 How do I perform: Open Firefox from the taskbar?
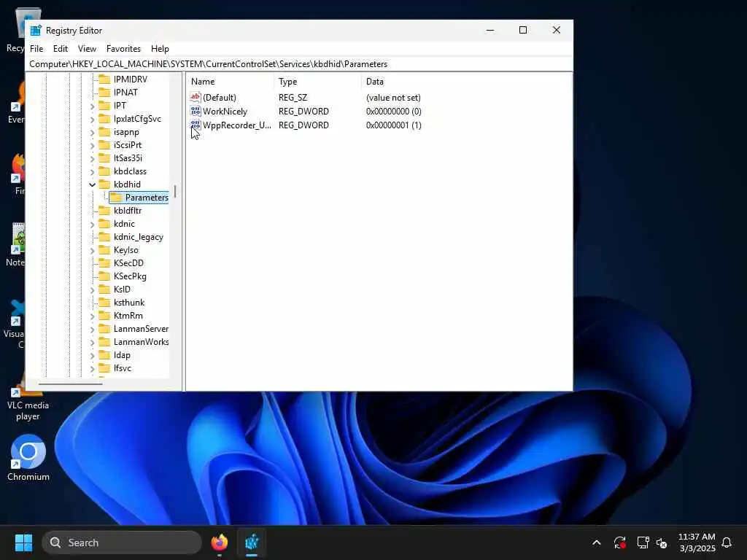coord(219,542)
